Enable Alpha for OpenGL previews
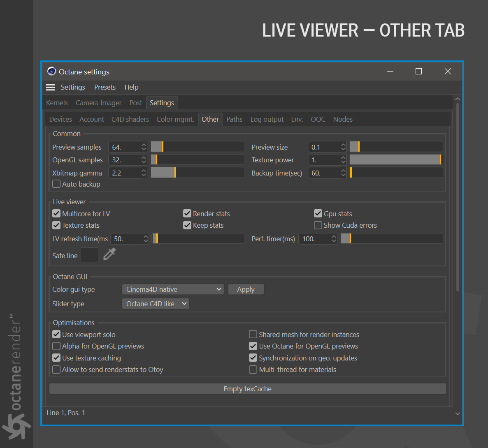 [56, 346]
